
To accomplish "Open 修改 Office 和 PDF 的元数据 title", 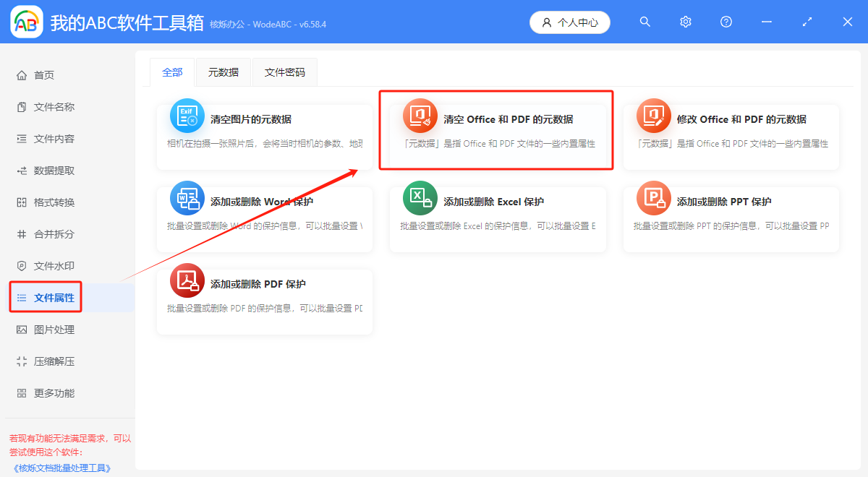I will tap(741, 119).
